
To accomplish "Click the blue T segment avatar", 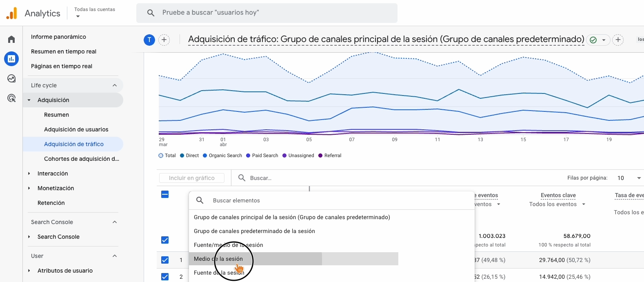I will coord(149,40).
